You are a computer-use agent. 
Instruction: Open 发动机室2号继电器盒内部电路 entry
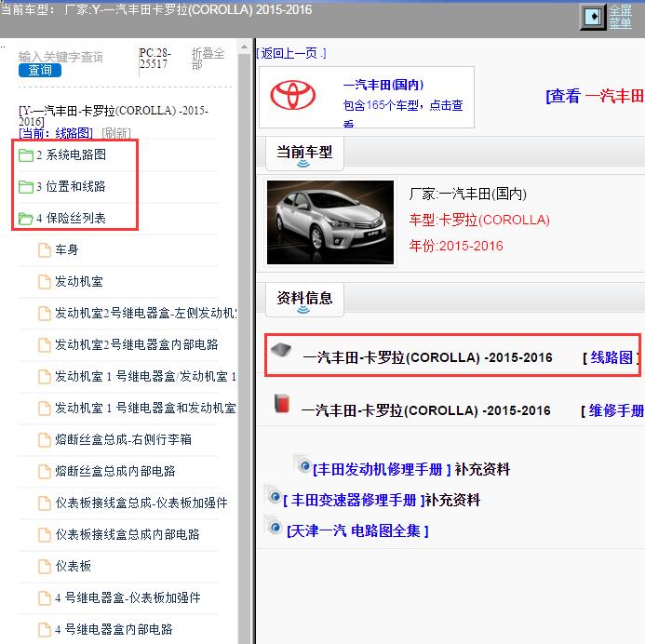[137, 345]
